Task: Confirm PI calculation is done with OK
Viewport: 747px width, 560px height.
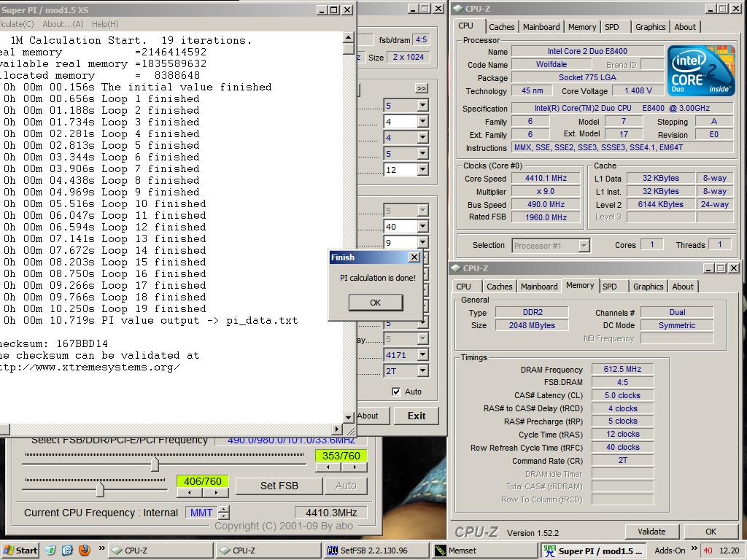Action: pos(376,303)
